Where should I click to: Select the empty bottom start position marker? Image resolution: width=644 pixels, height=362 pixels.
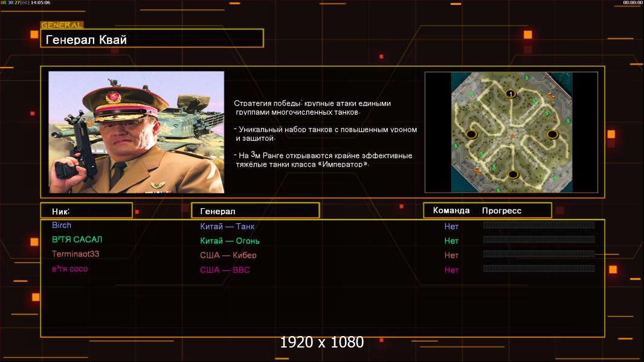coord(513,174)
